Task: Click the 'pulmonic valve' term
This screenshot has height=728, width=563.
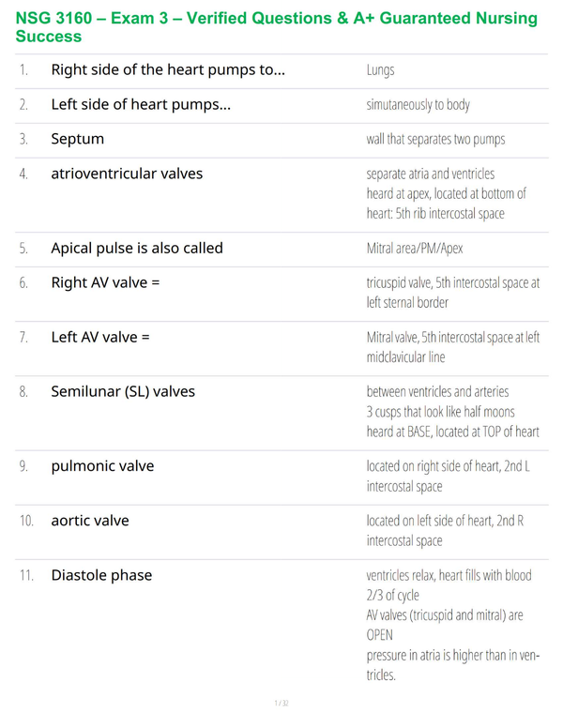Action: [102, 466]
